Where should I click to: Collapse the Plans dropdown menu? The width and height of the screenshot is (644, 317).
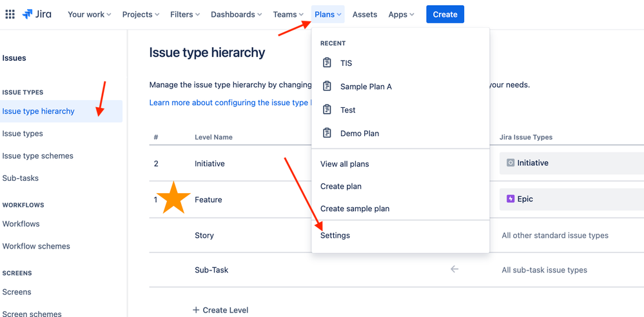pos(327,14)
